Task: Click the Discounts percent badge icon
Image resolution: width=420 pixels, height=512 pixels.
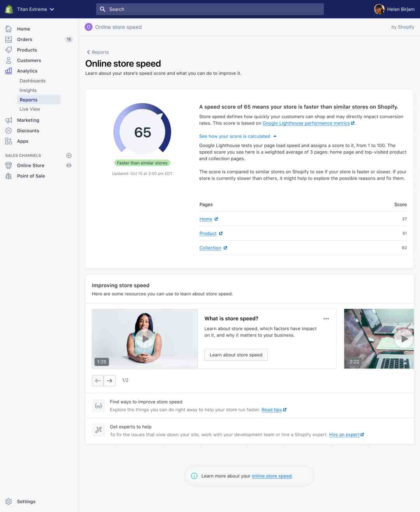Action: [x=9, y=131]
